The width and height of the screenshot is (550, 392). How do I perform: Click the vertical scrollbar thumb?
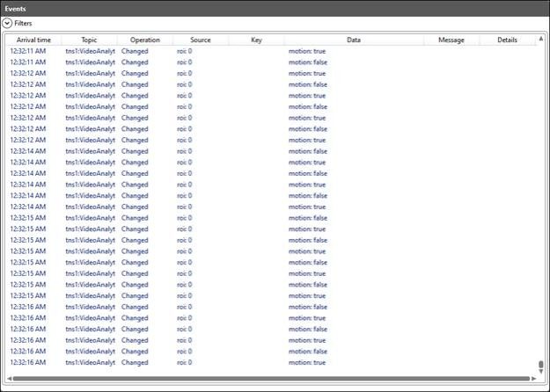[540, 365]
